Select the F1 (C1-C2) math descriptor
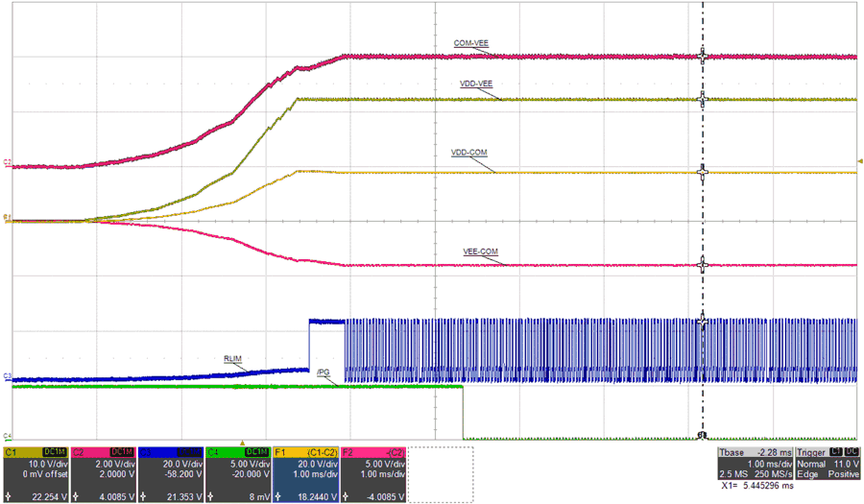 coord(306,474)
